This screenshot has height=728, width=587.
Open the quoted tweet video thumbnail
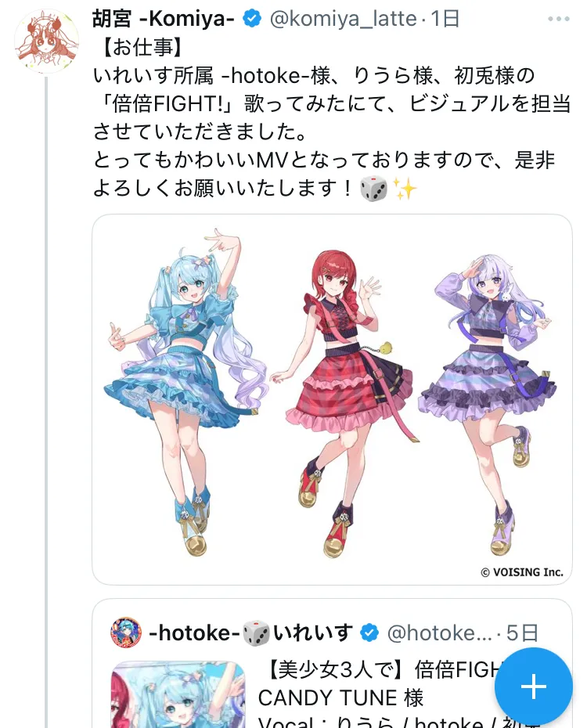178,694
